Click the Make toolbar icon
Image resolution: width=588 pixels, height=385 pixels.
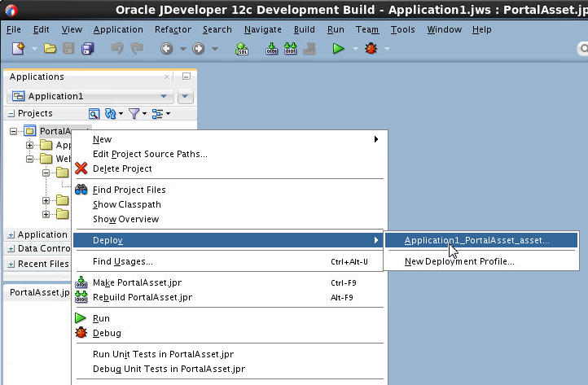[271, 49]
